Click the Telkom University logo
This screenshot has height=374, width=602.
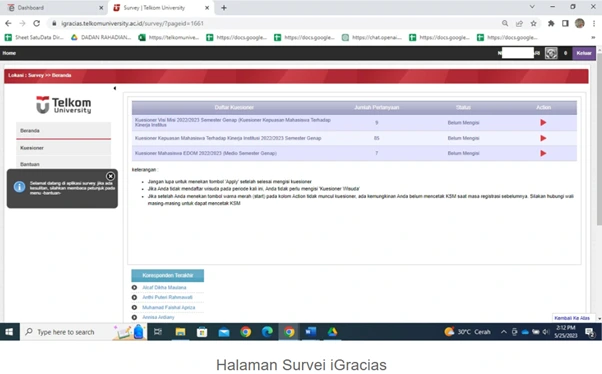click(x=64, y=105)
